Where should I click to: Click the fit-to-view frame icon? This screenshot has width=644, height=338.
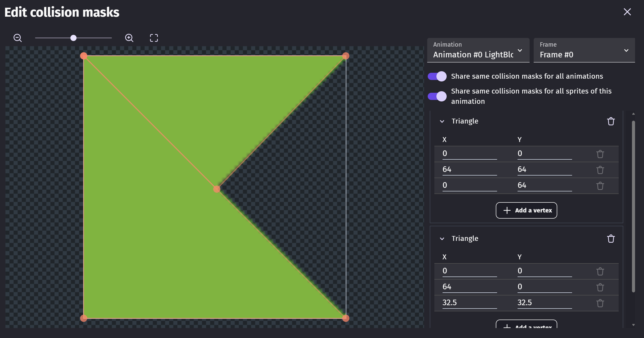pyautogui.click(x=154, y=38)
